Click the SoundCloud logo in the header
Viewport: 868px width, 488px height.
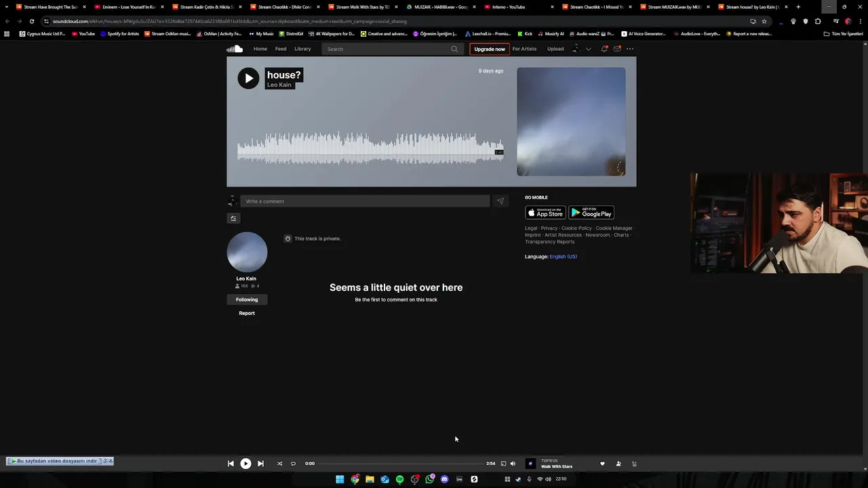(x=235, y=49)
